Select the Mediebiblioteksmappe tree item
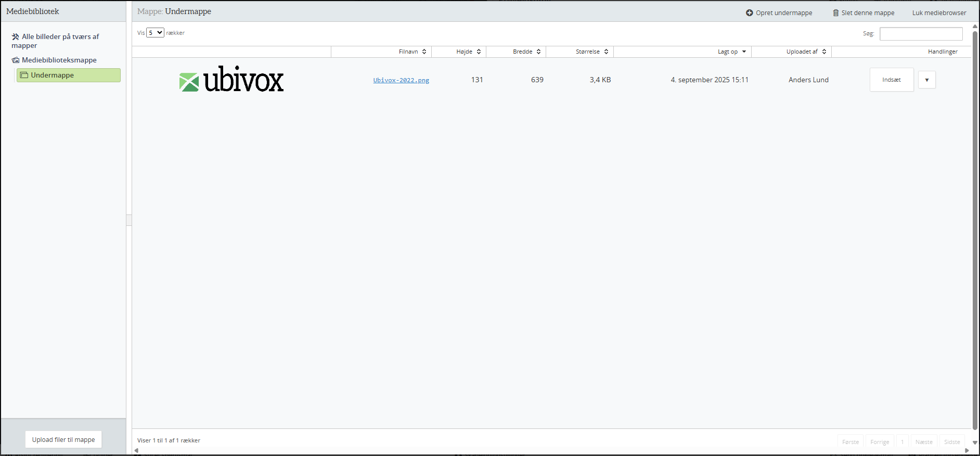 pos(59,60)
